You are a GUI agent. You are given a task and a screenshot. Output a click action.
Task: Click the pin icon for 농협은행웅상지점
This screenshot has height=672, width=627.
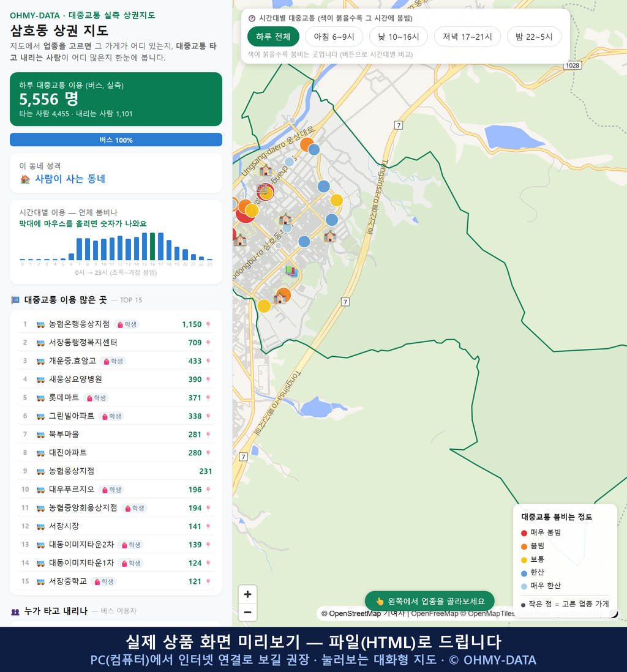pyautogui.click(x=208, y=324)
